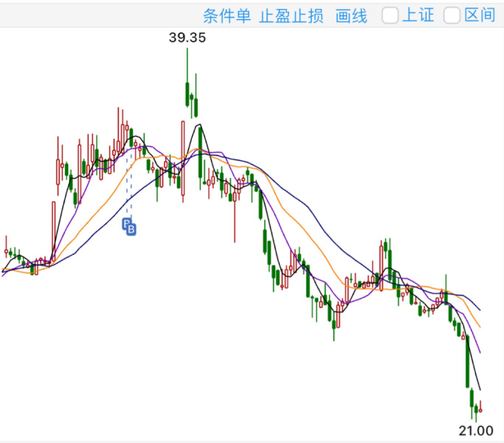Select the 画线 draw line tool
This screenshot has width=504, height=443.
coord(351,16)
